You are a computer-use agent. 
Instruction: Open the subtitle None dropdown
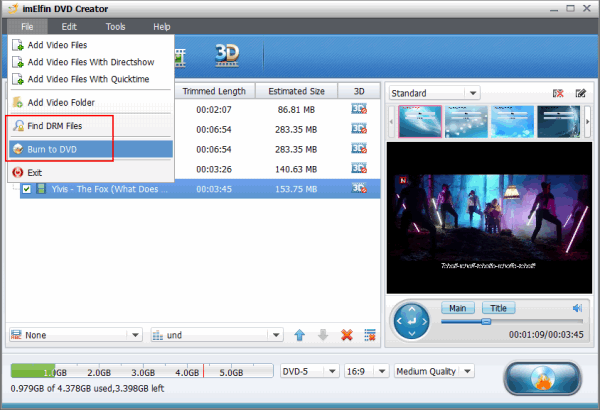[76, 335]
